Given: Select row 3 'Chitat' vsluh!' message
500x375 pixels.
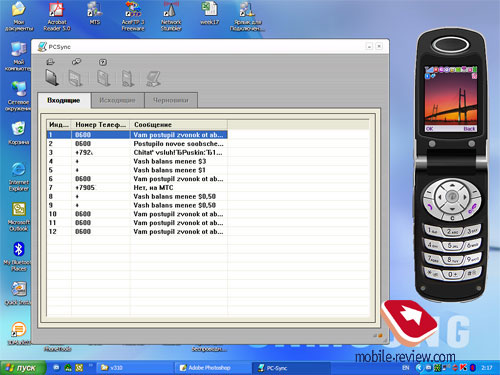Looking at the screenshot, I should point(137,152).
